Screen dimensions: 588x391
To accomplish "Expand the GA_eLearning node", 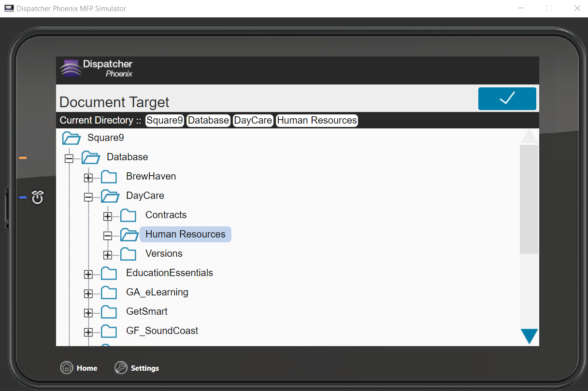I will tap(88, 293).
